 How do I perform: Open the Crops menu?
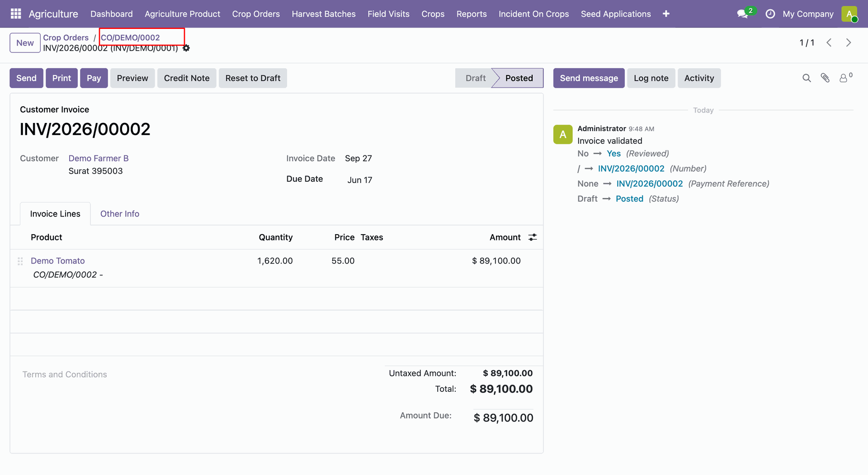pos(433,14)
